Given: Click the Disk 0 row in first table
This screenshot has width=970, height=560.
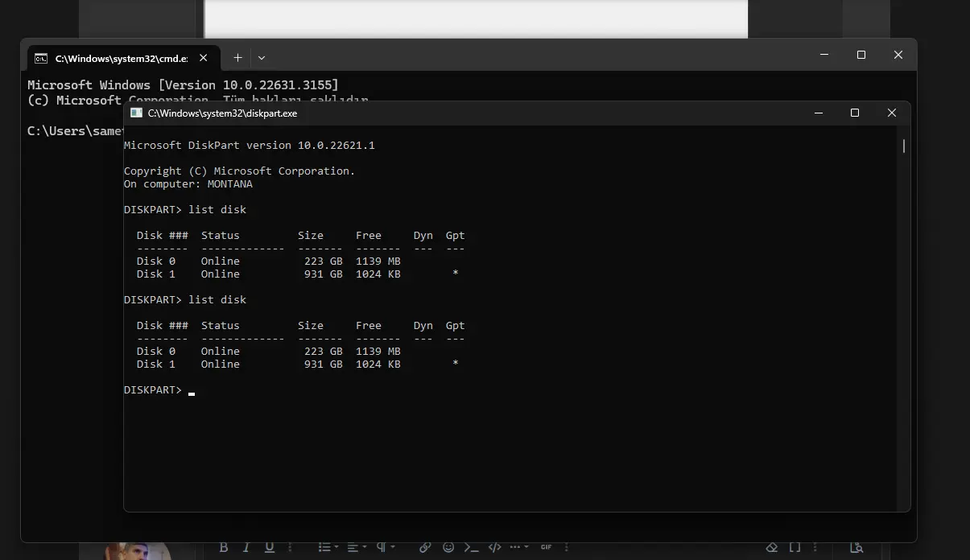Looking at the screenshot, I should [x=269, y=261].
